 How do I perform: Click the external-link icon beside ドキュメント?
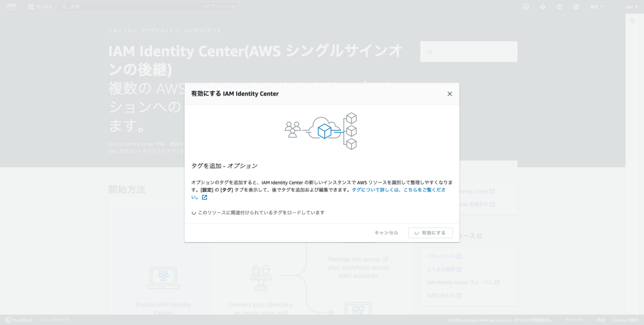(459, 256)
